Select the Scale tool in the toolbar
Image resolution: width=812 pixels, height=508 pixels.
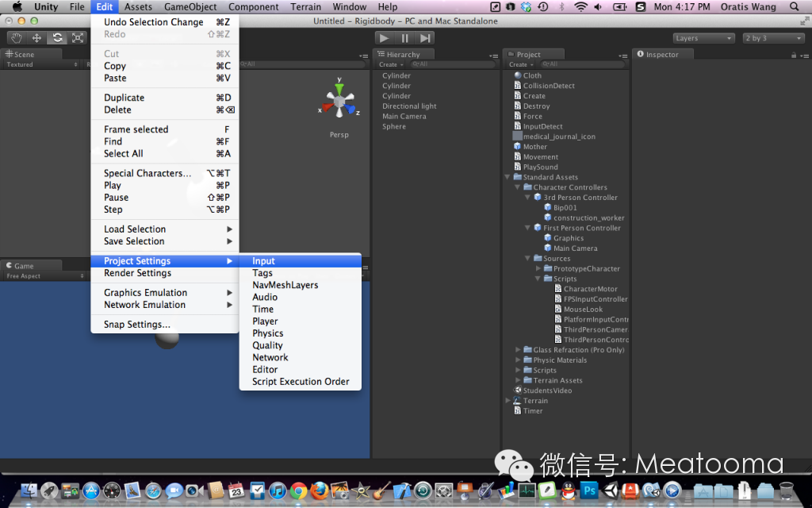[x=78, y=38]
